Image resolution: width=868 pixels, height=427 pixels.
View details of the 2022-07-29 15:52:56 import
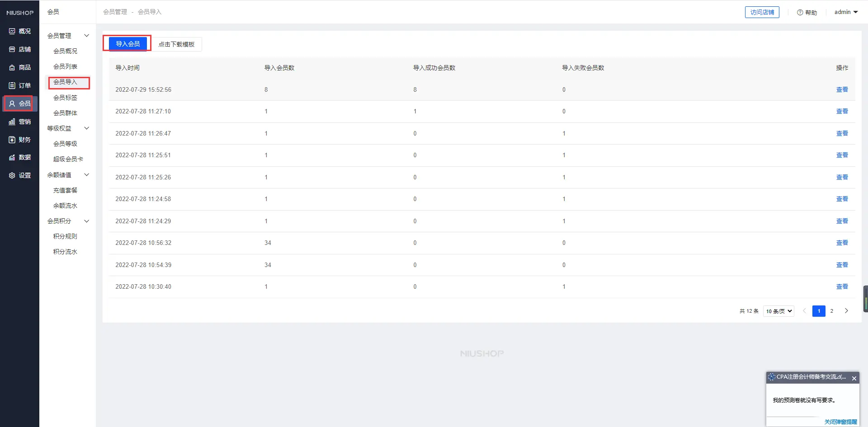tap(842, 89)
